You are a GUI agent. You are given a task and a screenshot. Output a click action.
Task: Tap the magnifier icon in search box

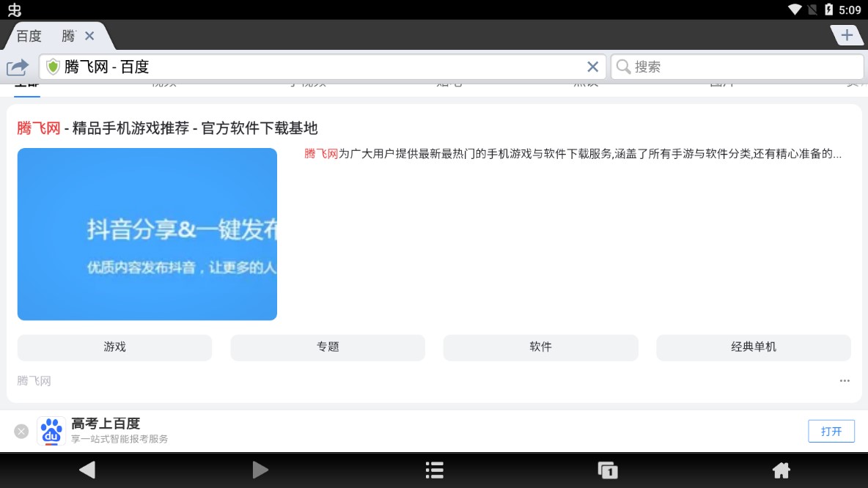click(623, 67)
